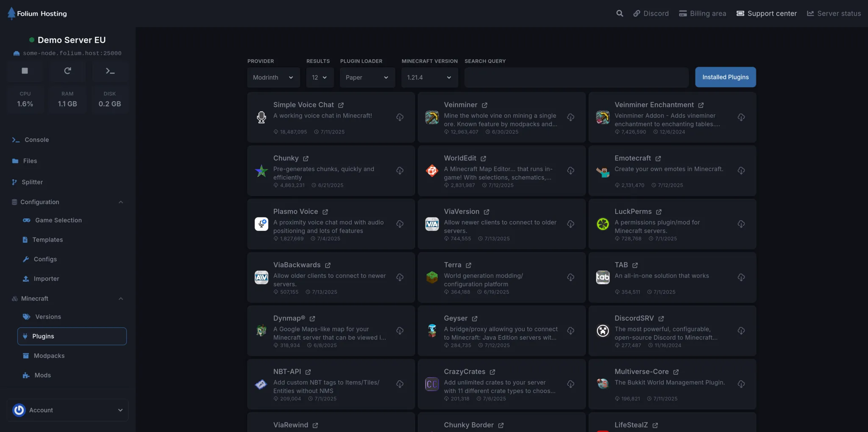Open the Account menu

(x=67, y=410)
